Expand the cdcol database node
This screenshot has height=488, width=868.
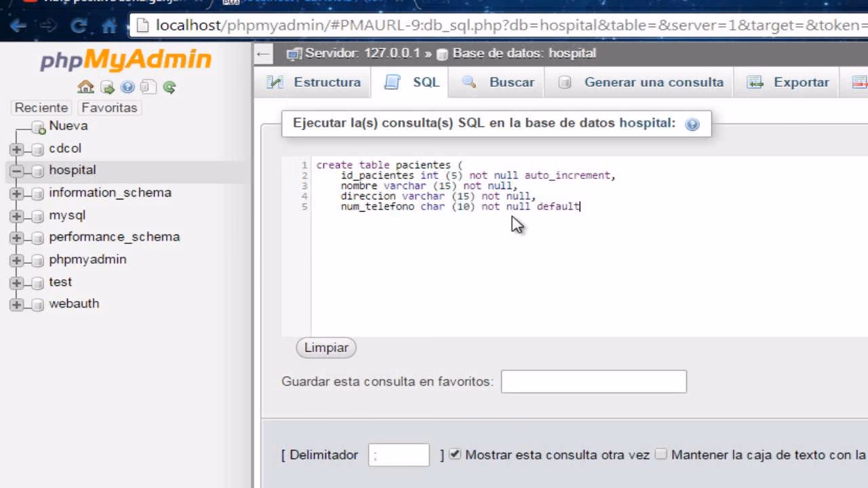[17, 149]
